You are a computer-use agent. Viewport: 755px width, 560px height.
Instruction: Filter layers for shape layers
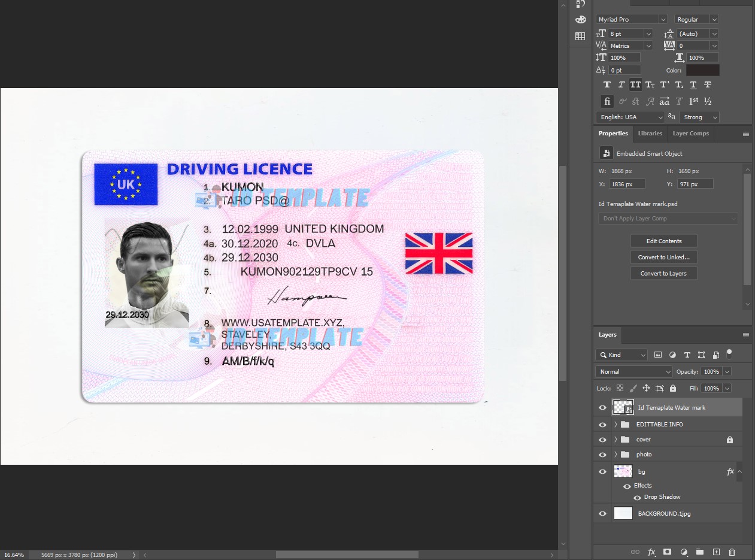click(701, 355)
